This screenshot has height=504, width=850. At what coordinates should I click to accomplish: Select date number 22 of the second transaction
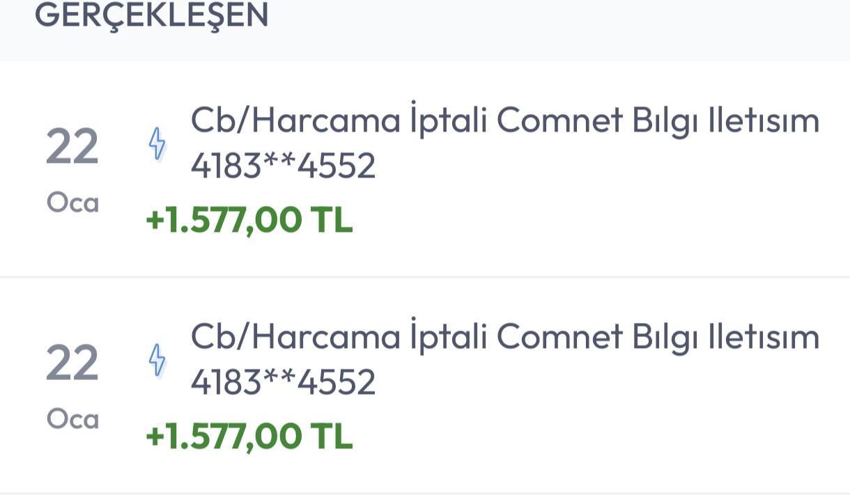tap(72, 365)
